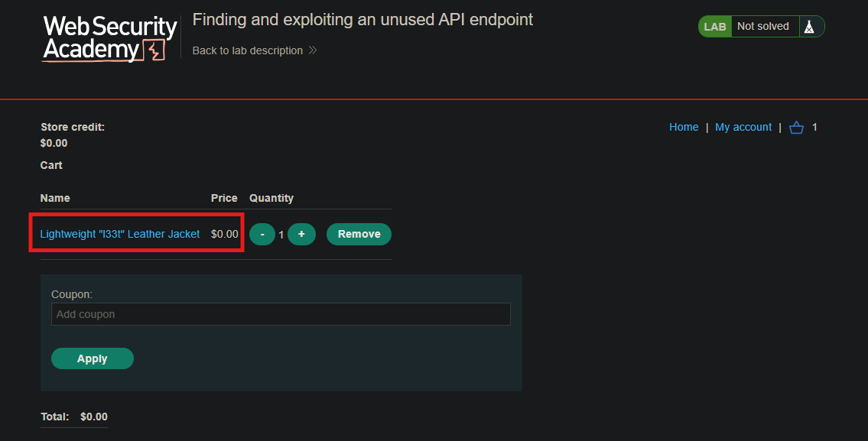Open Lightweight "l33t" Leather Jacket product link
The width and height of the screenshot is (868, 441).
coord(119,234)
